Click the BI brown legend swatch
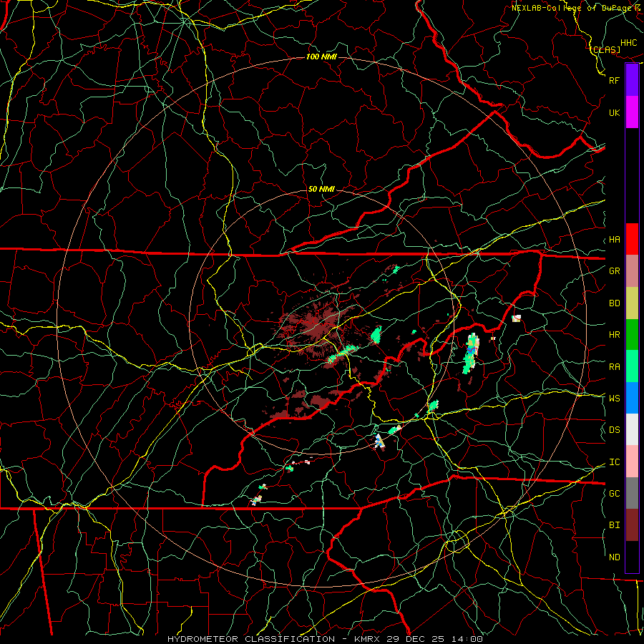This screenshot has width=644, height=644. [x=632, y=525]
